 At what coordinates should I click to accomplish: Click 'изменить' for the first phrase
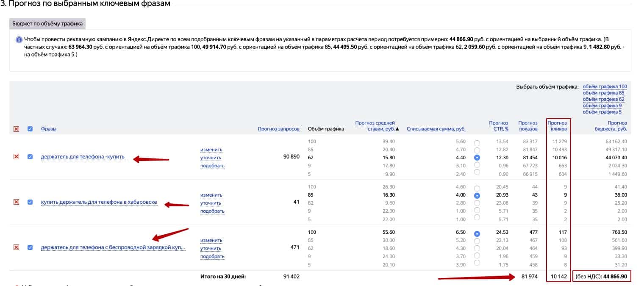[x=211, y=150]
